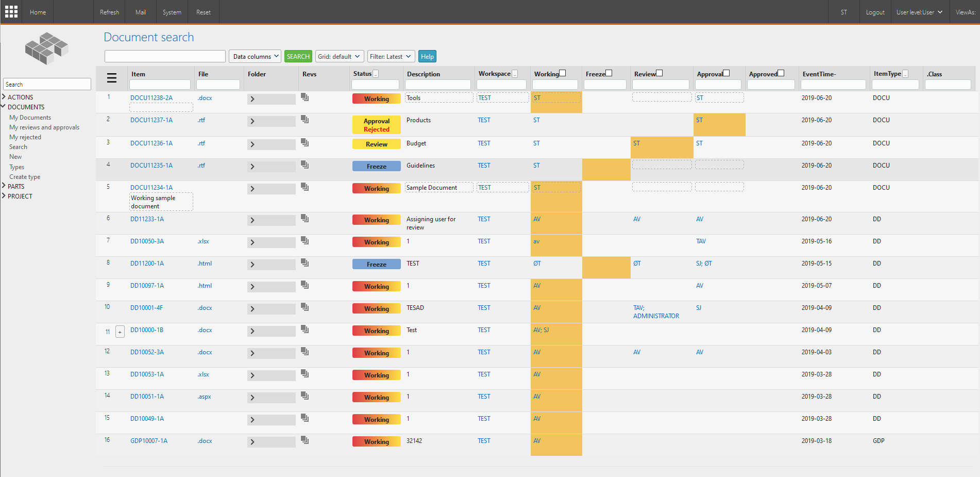Open revisions icon for DD10001-4F
The width and height of the screenshot is (980, 477).
point(305,307)
